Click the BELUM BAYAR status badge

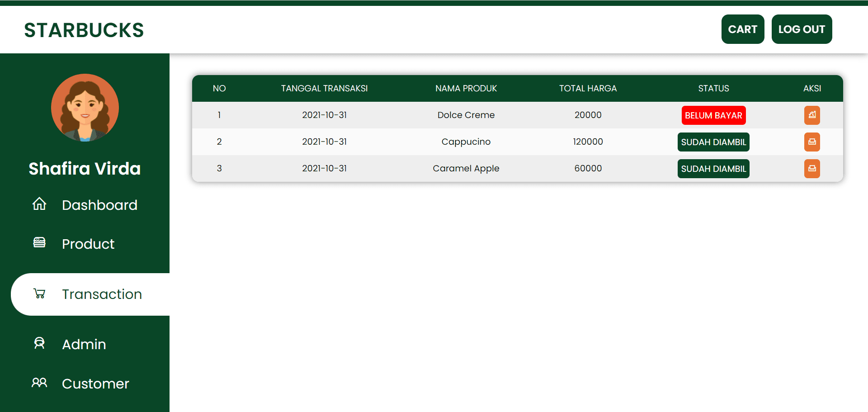coord(713,115)
